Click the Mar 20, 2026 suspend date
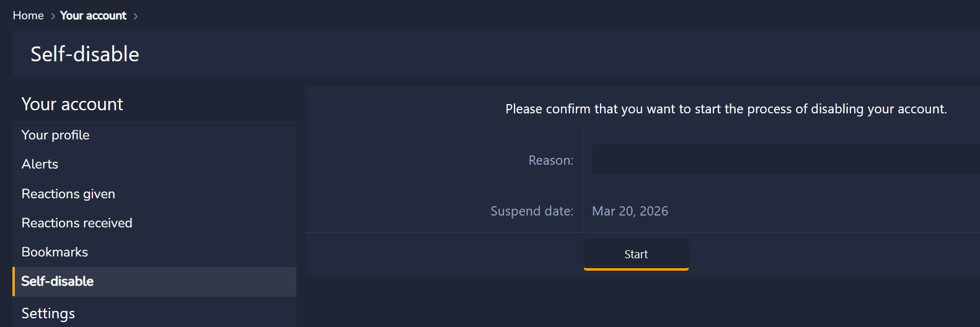 [630, 211]
